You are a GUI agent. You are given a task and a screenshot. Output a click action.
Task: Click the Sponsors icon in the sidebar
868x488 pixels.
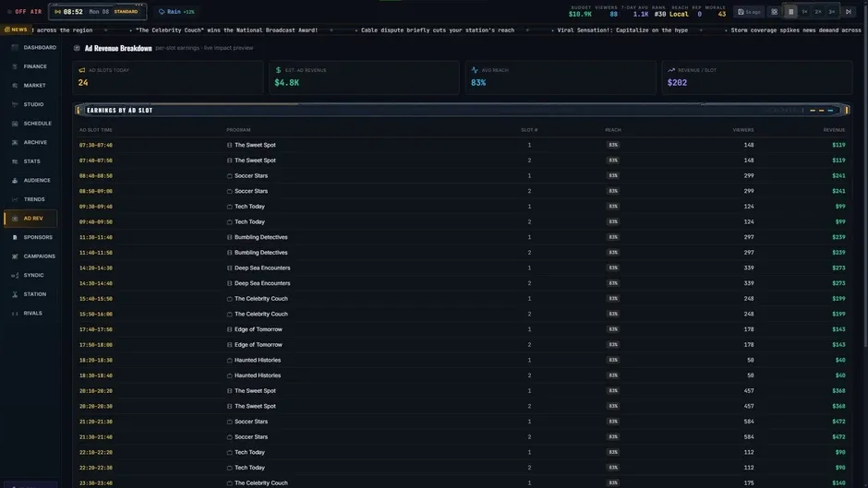tap(15, 237)
